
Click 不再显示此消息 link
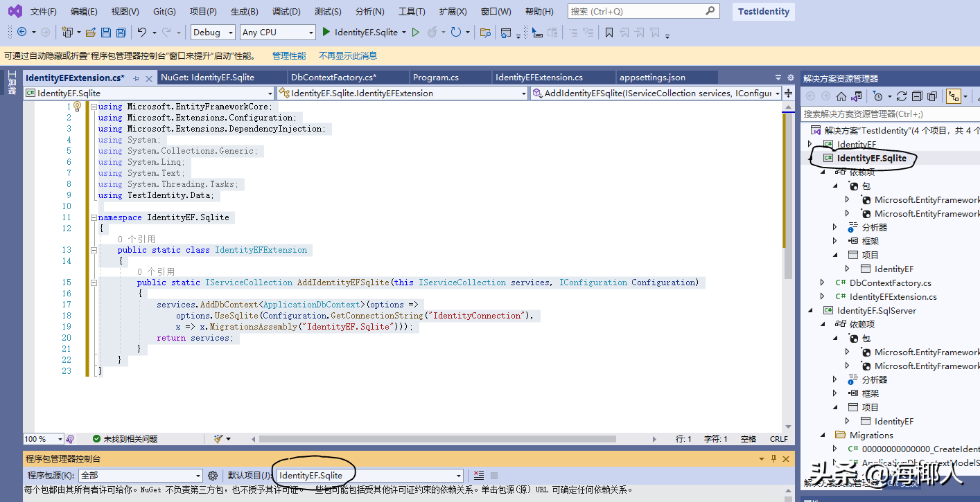tap(348, 56)
